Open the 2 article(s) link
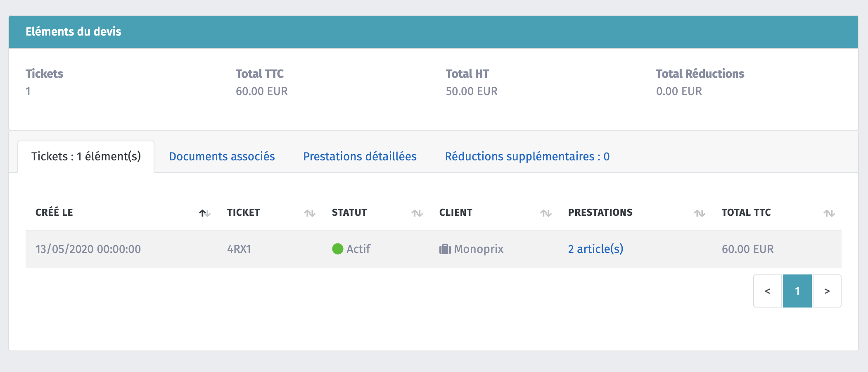868x372 pixels. (595, 249)
